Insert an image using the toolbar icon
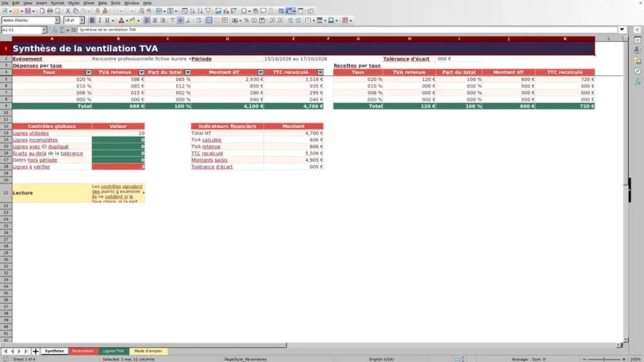Image resolution: width=644 pixels, height=362 pixels. click(x=218, y=11)
